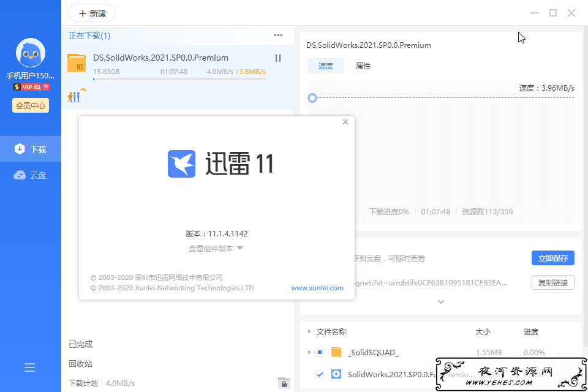Open the 会员中心 member center
The width and height of the screenshot is (588, 392).
click(31, 105)
